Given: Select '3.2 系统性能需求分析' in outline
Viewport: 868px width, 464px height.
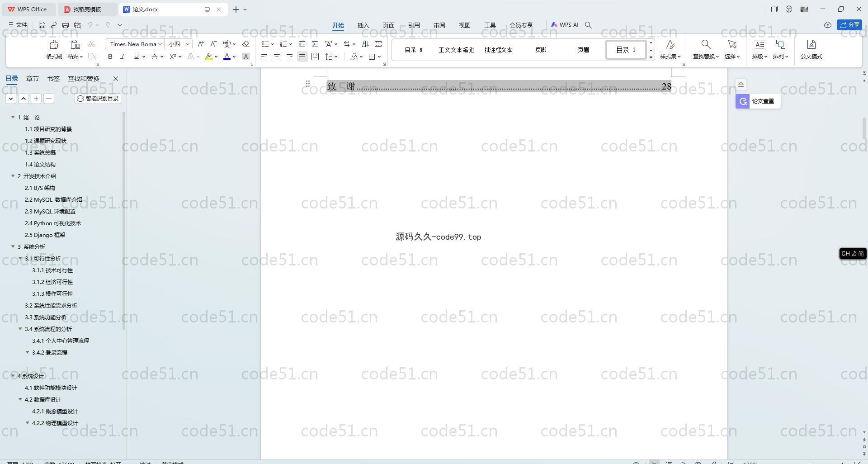Looking at the screenshot, I should coord(51,305).
